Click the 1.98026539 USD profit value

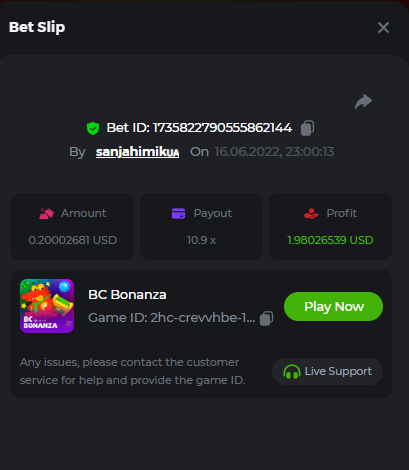330,240
